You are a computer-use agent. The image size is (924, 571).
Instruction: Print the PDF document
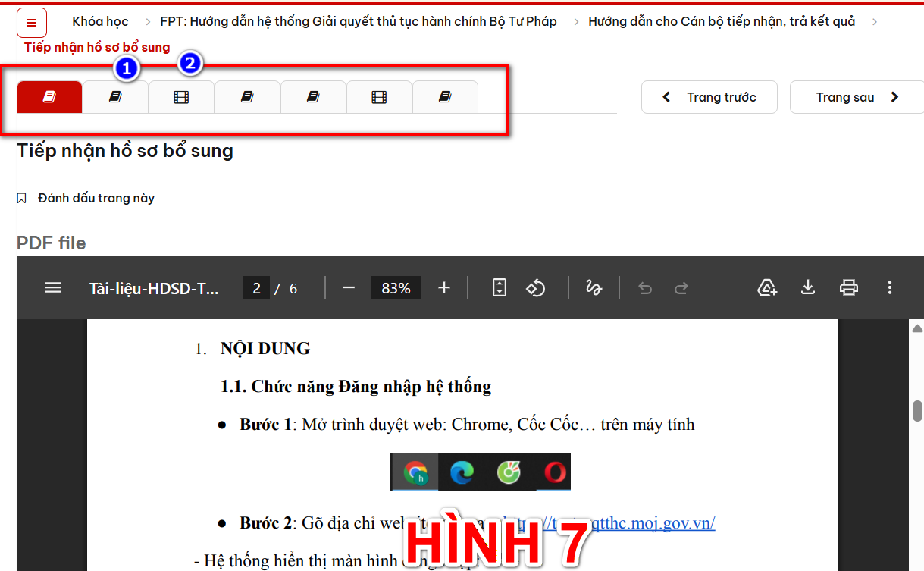point(849,288)
